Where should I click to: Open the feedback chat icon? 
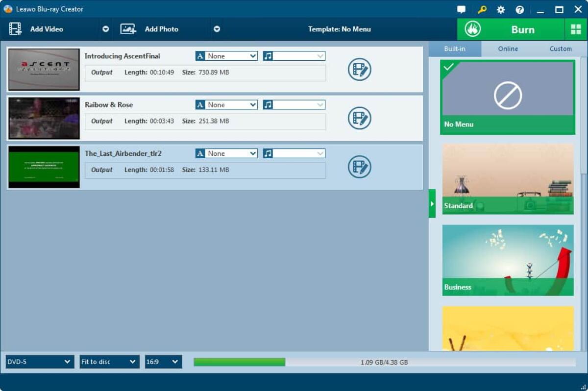click(460, 9)
